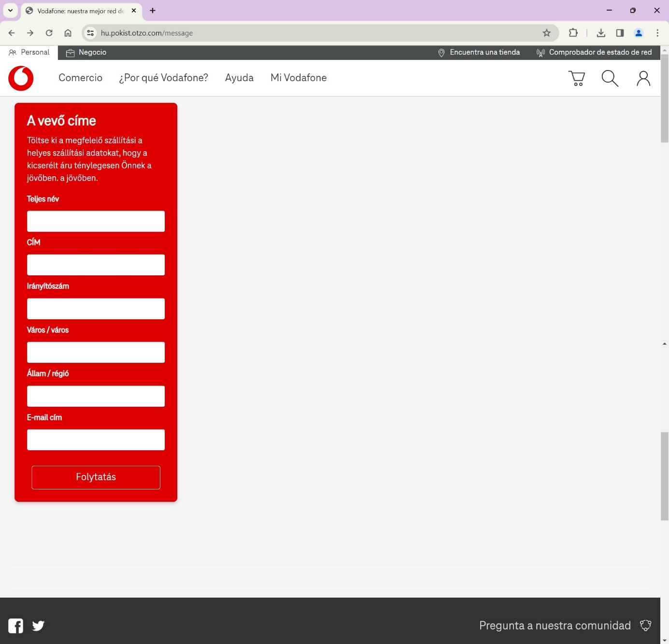Screen dimensions: 669x644
Task: Open the Twitter icon in footer
Action: point(38,626)
